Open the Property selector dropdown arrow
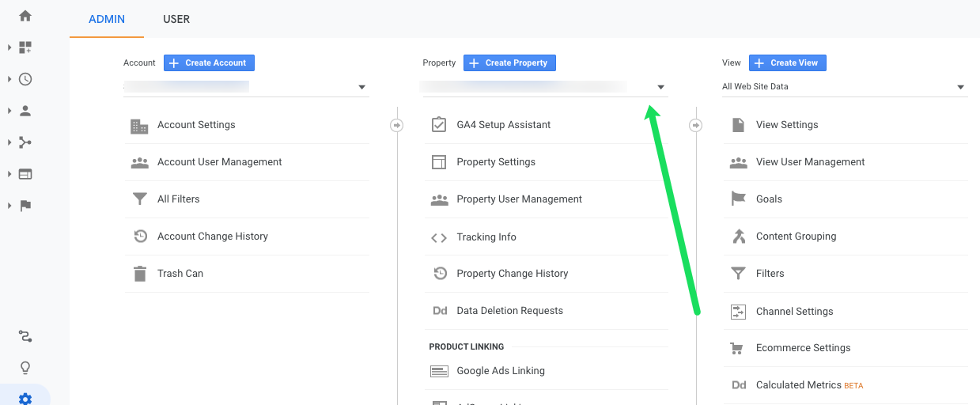This screenshot has width=980, height=405. pos(660,87)
